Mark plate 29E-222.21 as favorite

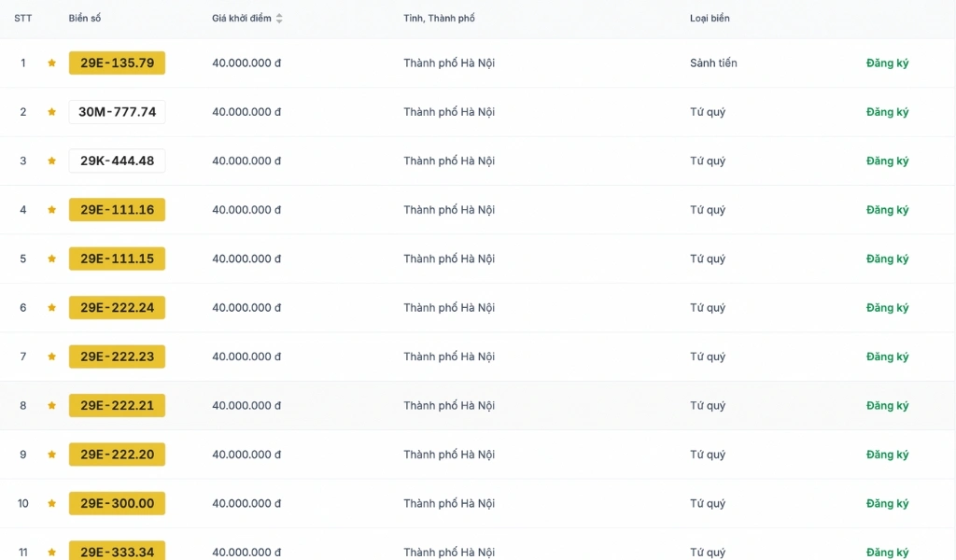click(52, 405)
